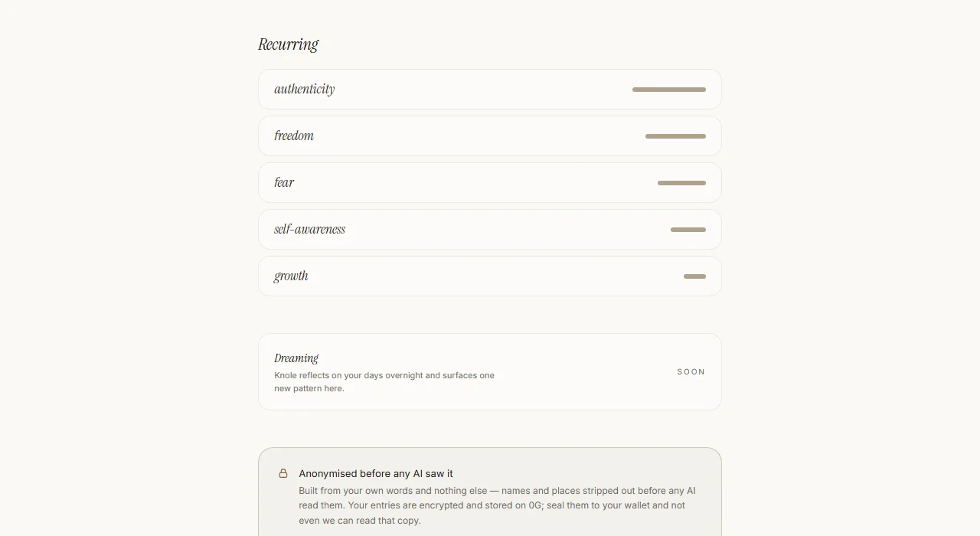Click the authenticity frequency bar
This screenshot has width=980, height=536.
(x=669, y=90)
